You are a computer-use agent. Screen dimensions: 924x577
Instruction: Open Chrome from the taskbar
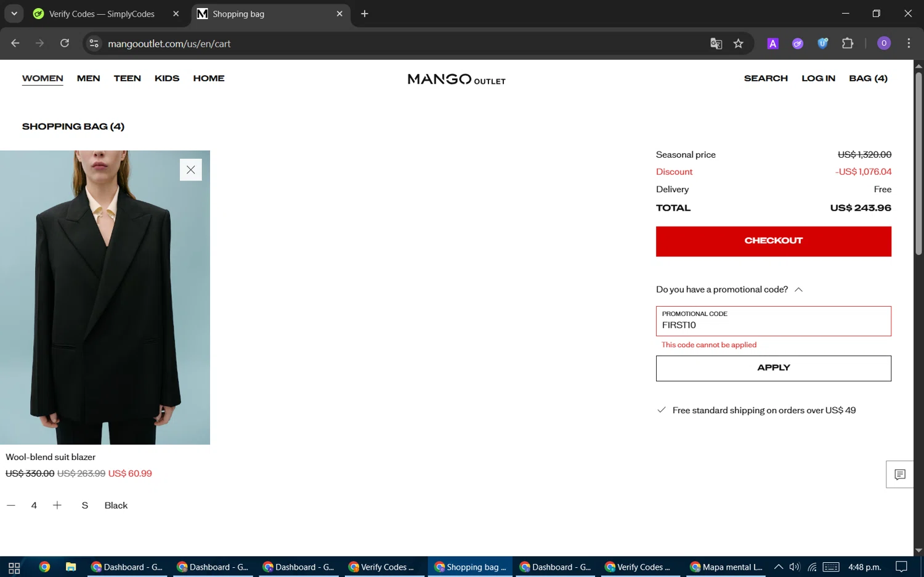[x=44, y=567]
